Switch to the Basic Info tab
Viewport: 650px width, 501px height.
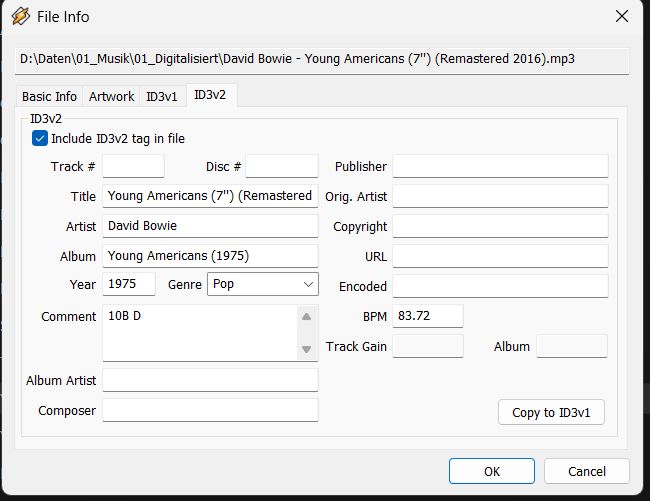[49, 97]
